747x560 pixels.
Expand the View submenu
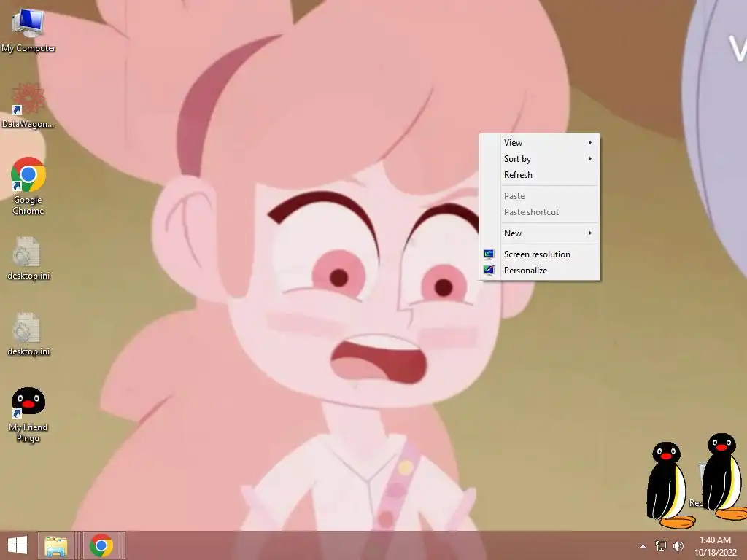click(x=539, y=143)
